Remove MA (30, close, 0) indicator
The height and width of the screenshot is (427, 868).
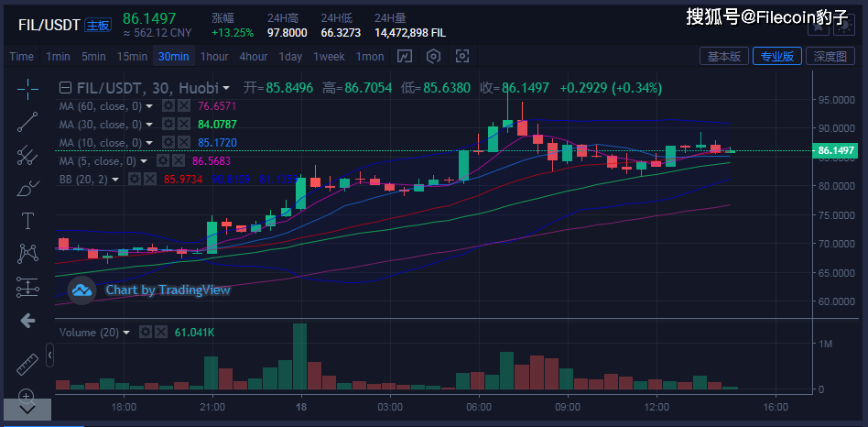click(x=184, y=124)
